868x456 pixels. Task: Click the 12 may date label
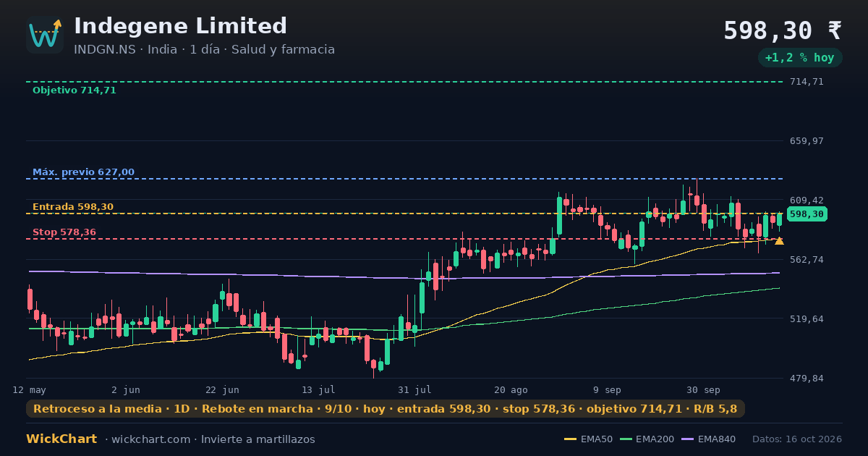pos(30,389)
